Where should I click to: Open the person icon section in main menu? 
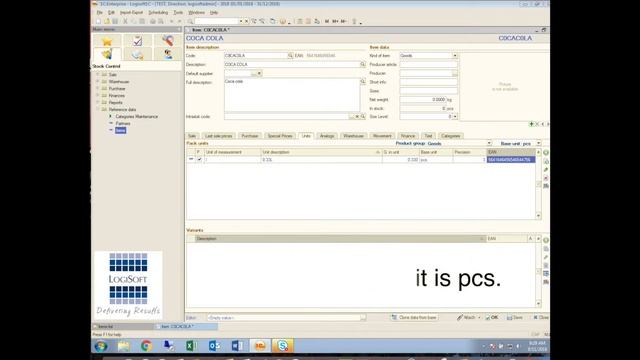168,54
